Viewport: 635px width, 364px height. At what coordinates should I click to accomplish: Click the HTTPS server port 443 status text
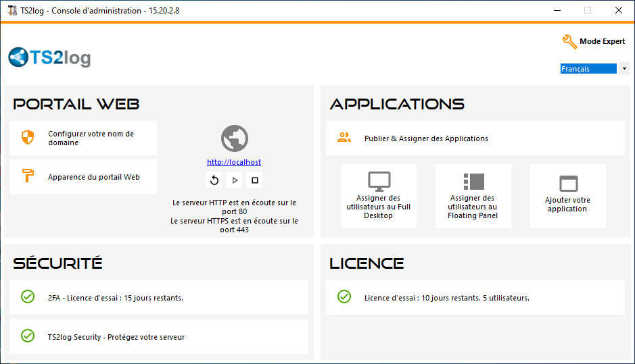point(234,225)
